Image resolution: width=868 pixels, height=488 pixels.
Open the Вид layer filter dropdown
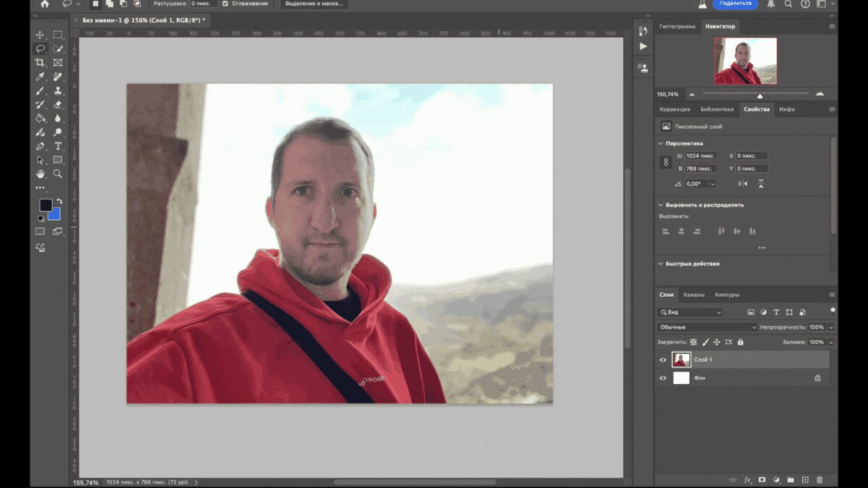click(x=690, y=312)
